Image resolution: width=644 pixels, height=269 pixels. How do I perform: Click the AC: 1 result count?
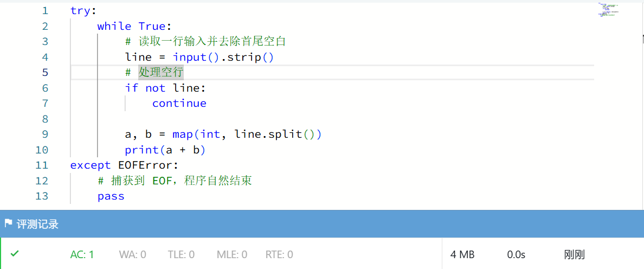pyautogui.click(x=82, y=254)
